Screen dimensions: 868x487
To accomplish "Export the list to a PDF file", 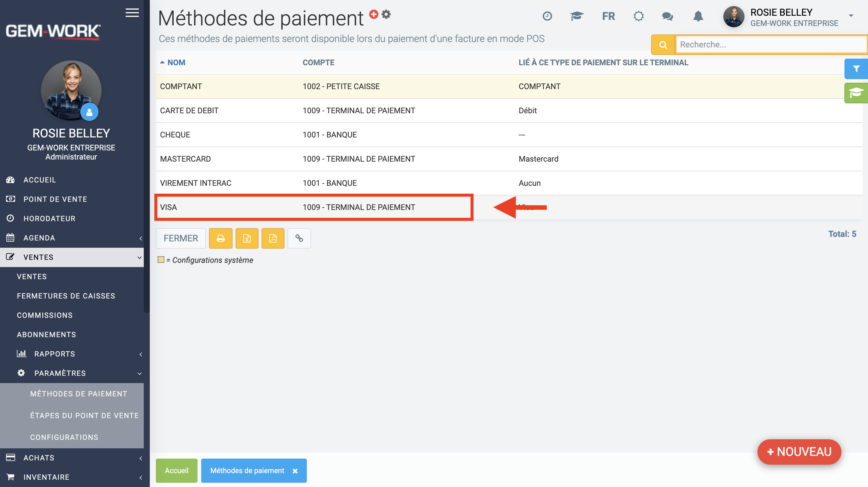I will (x=273, y=238).
